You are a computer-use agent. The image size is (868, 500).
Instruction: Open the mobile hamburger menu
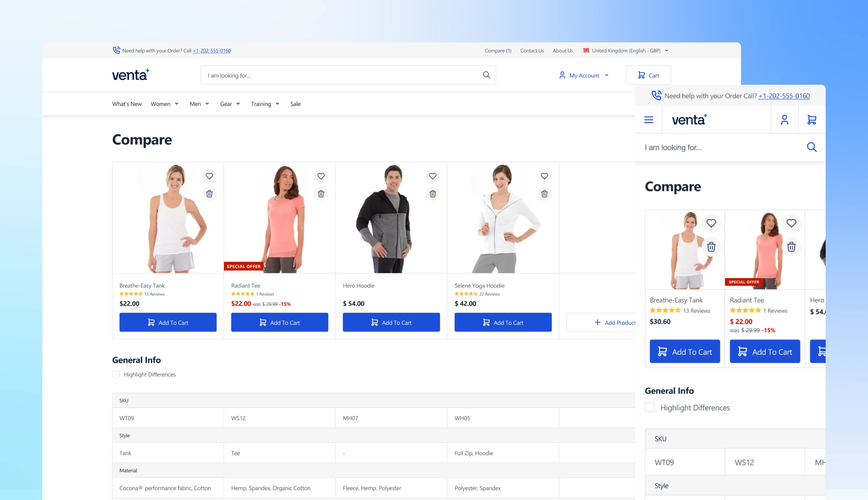coord(648,120)
